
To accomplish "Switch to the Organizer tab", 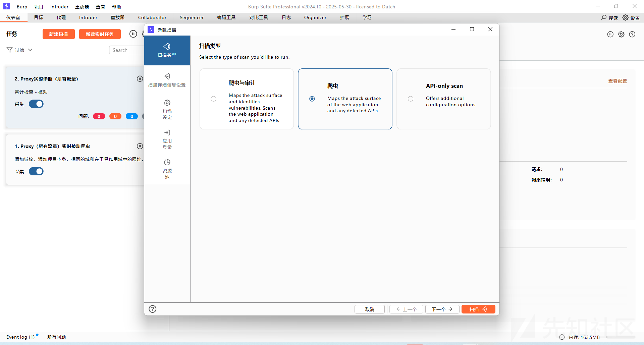I will [315, 17].
